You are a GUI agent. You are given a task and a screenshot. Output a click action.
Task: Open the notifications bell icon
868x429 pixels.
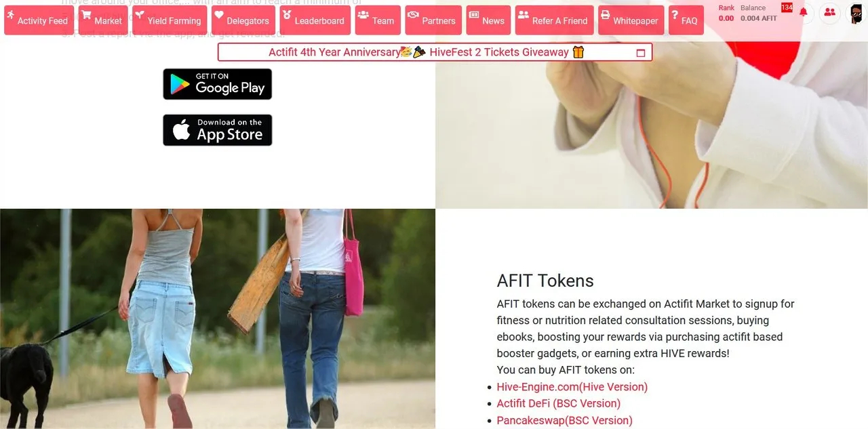tap(804, 13)
